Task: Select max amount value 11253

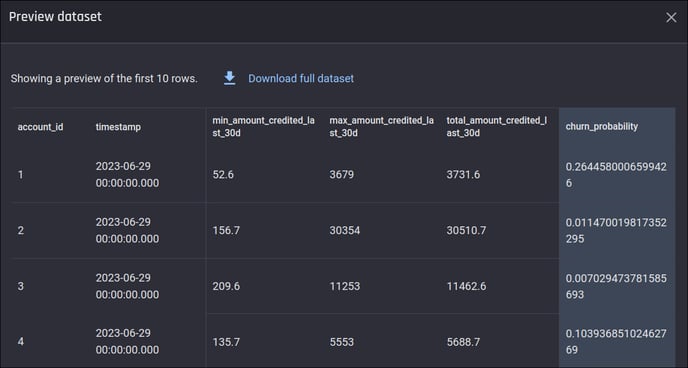Action: tap(344, 286)
